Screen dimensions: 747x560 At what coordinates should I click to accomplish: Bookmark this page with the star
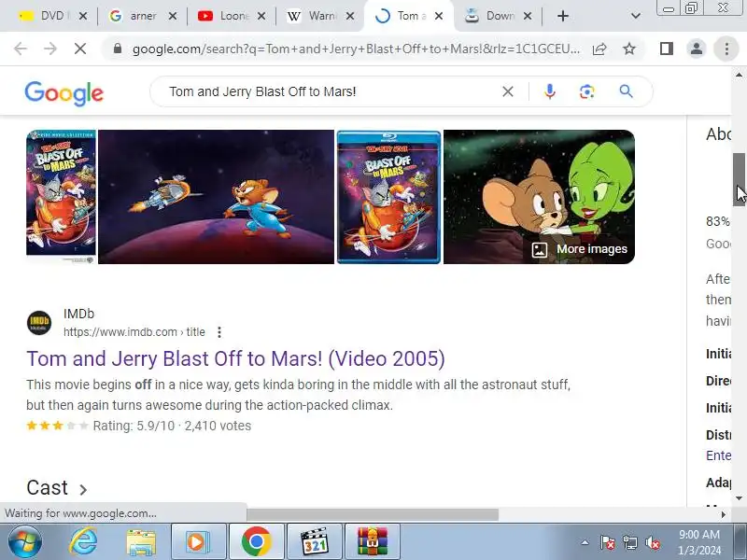[629, 49]
